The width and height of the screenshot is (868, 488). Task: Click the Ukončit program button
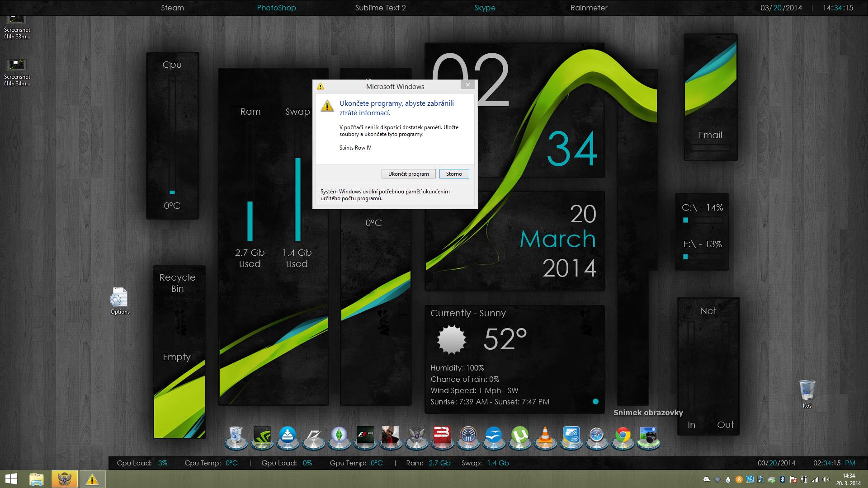click(408, 174)
